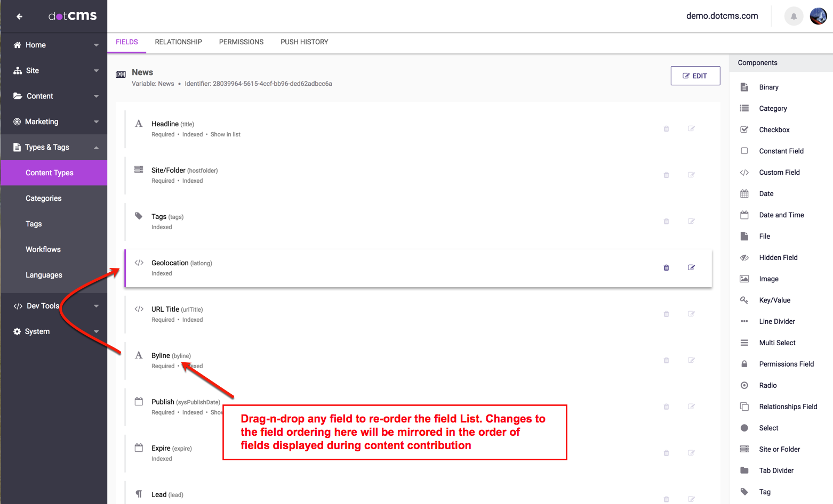Image resolution: width=833 pixels, height=504 pixels.
Task: Expand the Dev Tools menu arrow
Action: [96, 306]
